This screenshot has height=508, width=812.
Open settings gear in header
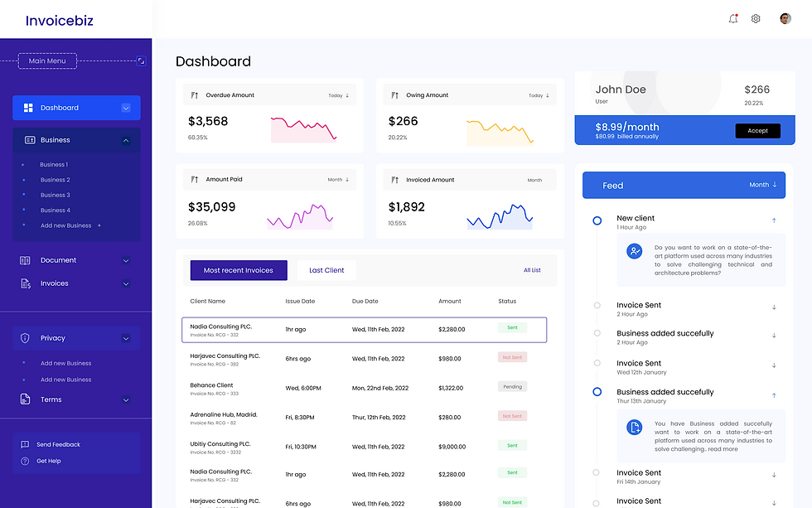(x=756, y=18)
